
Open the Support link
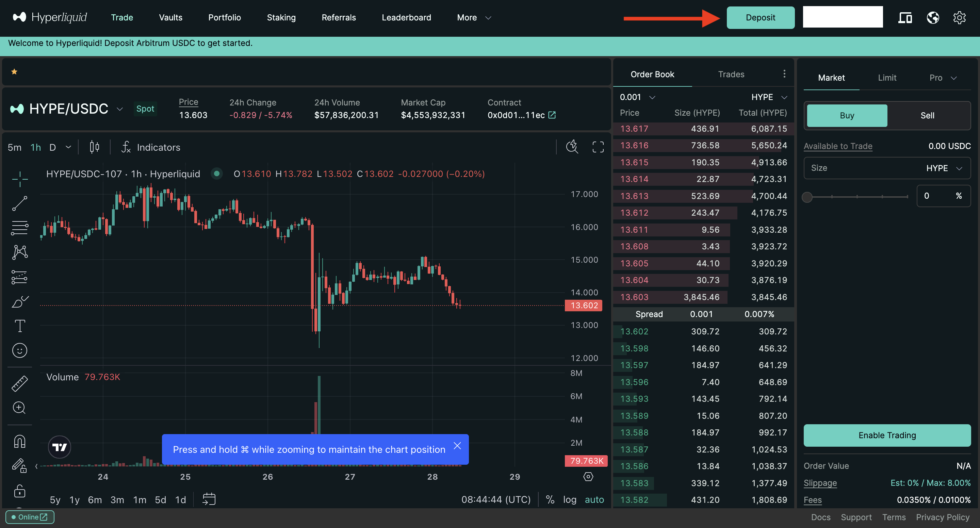click(x=856, y=517)
